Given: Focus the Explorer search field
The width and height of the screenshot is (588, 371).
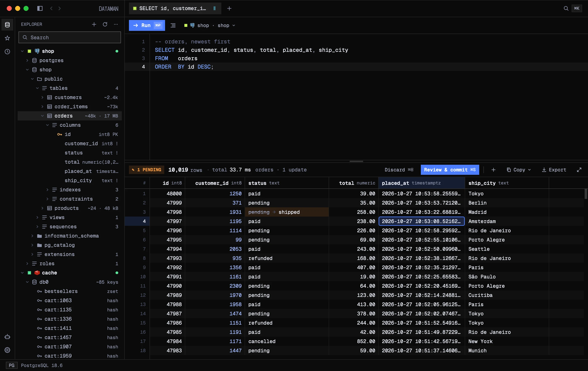Looking at the screenshot, I should (70, 37).
